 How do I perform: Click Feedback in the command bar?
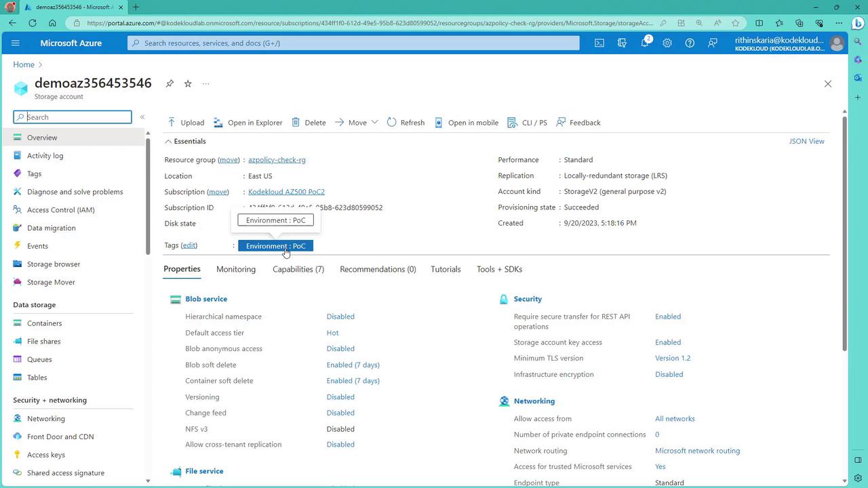tap(578, 123)
